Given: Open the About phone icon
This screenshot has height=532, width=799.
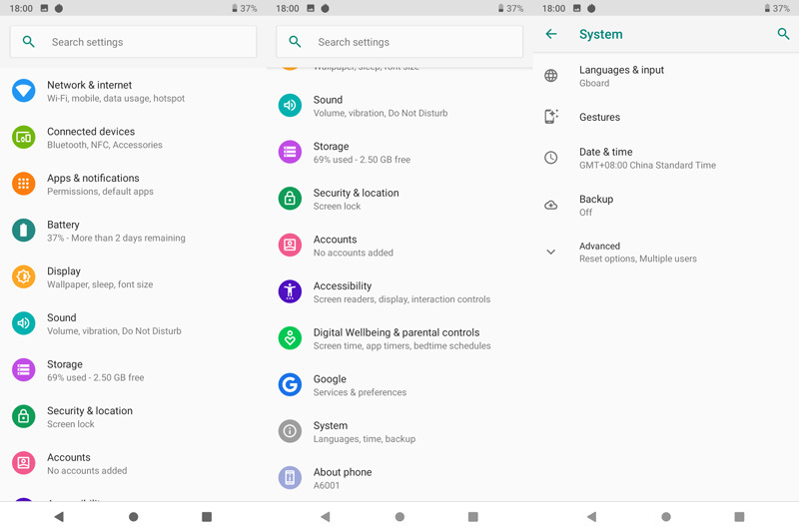Looking at the screenshot, I should tap(290, 478).
